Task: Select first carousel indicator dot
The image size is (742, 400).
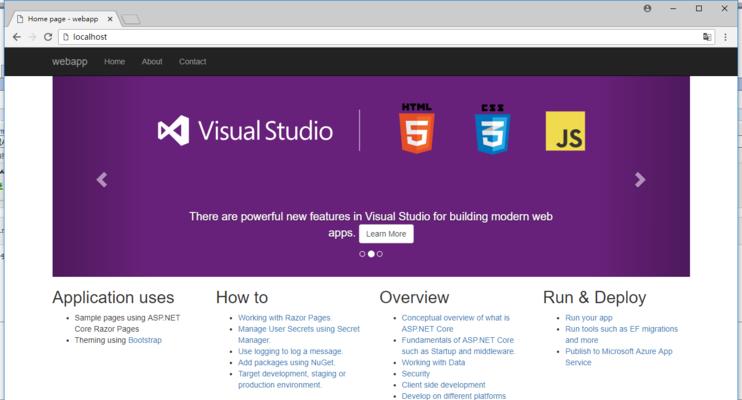Action: pyautogui.click(x=362, y=254)
